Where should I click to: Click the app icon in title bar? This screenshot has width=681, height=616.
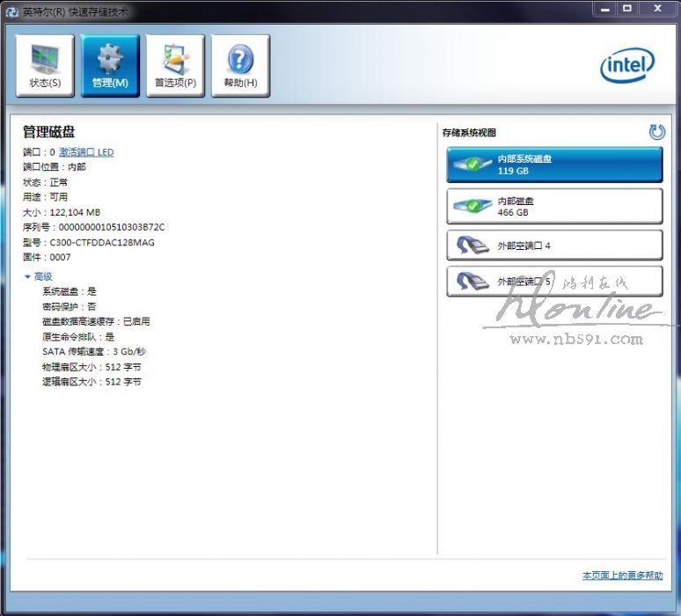click(11, 9)
